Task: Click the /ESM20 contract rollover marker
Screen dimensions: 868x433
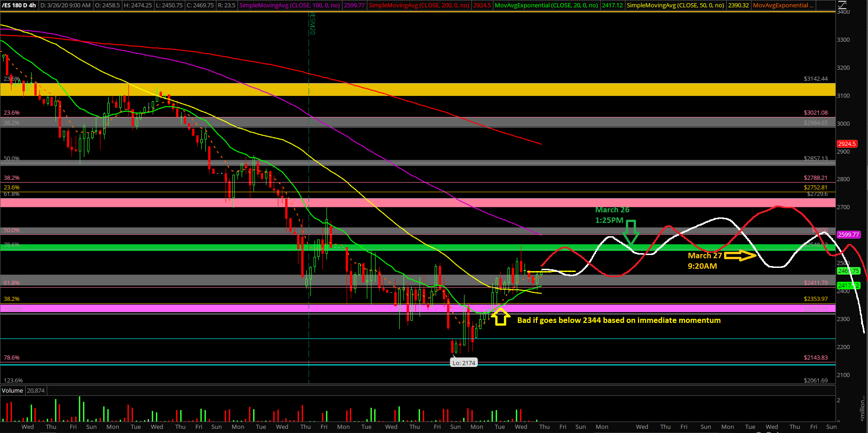Action: [312, 24]
